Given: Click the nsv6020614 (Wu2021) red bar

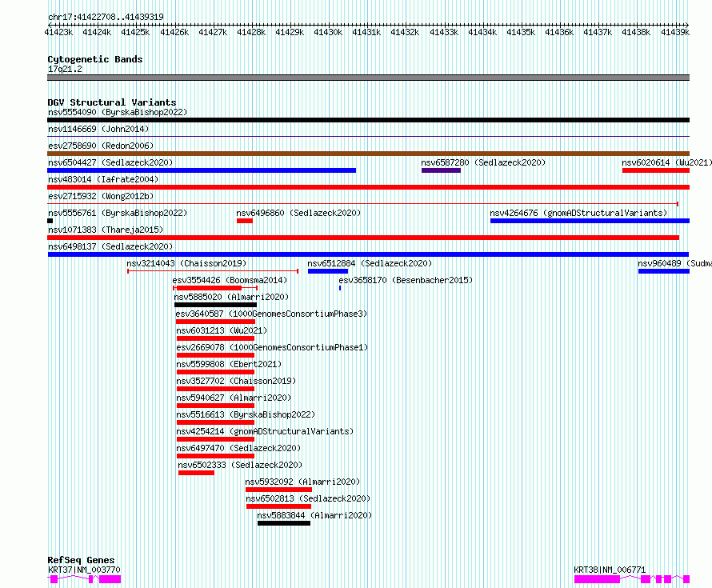Looking at the screenshot, I should [656, 170].
